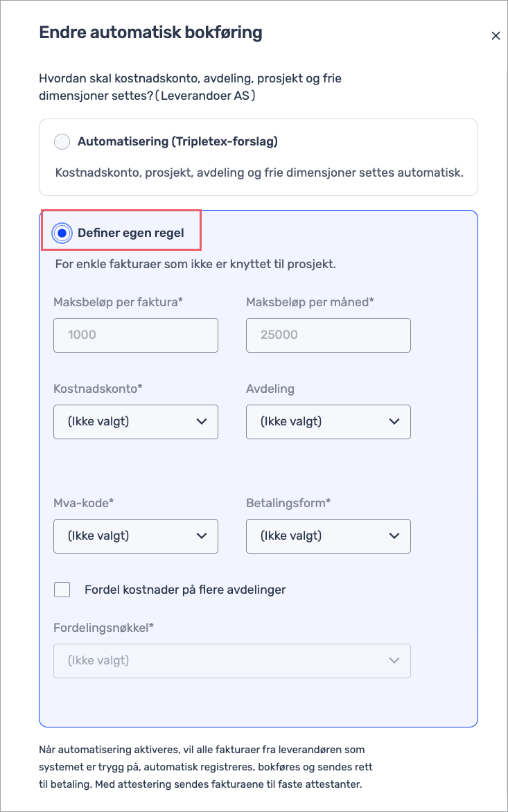Image resolution: width=508 pixels, height=812 pixels.
Task: Expand the Mva-kode selection field
Action: click(125, 536)
